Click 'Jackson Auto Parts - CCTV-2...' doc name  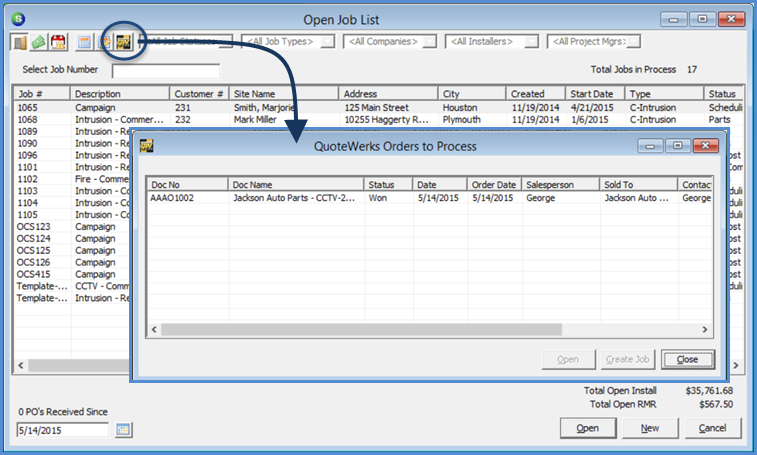pyautogui.click(x=294, y=198)
